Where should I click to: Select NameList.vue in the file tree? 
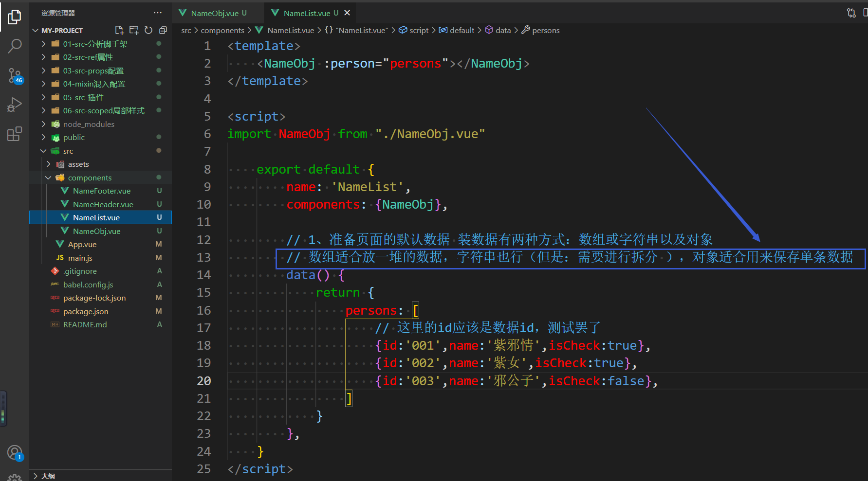[x=100, y=217]
